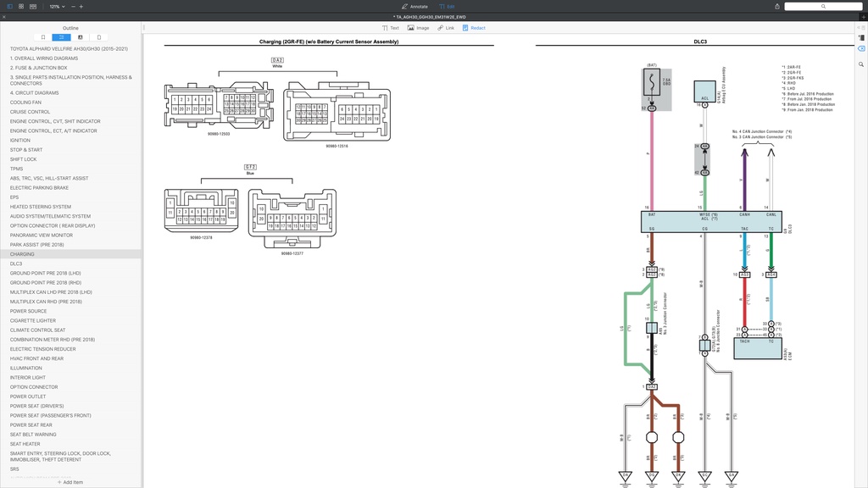Open the Outline panel options
The width and height of the screenshot is (868, 488).
pyautogui.click(x=70, y=27)
